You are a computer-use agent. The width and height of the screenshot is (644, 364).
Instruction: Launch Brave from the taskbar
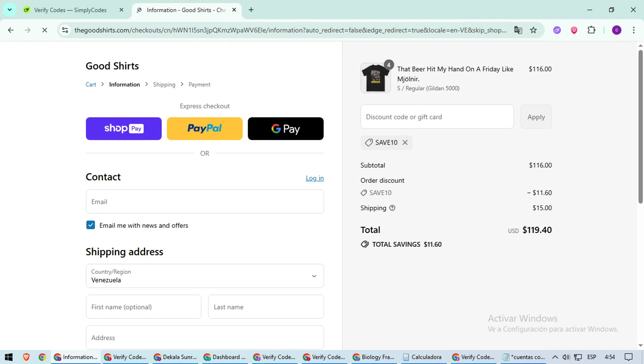pos(26,357)
